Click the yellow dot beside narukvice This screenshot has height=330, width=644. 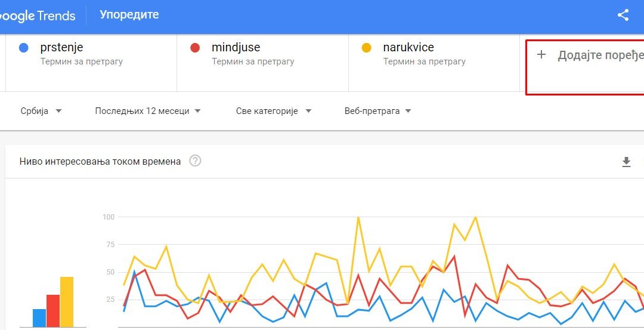[x=366, y=48]
